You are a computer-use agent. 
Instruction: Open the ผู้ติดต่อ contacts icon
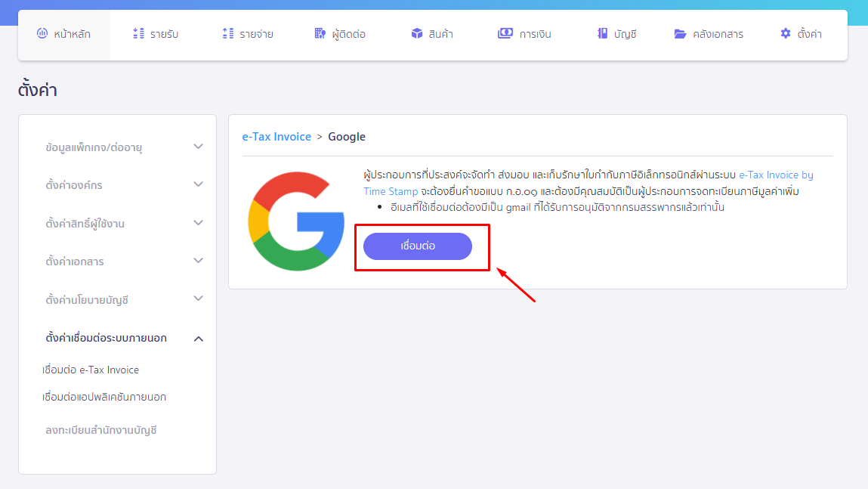(x=320, y=33)
